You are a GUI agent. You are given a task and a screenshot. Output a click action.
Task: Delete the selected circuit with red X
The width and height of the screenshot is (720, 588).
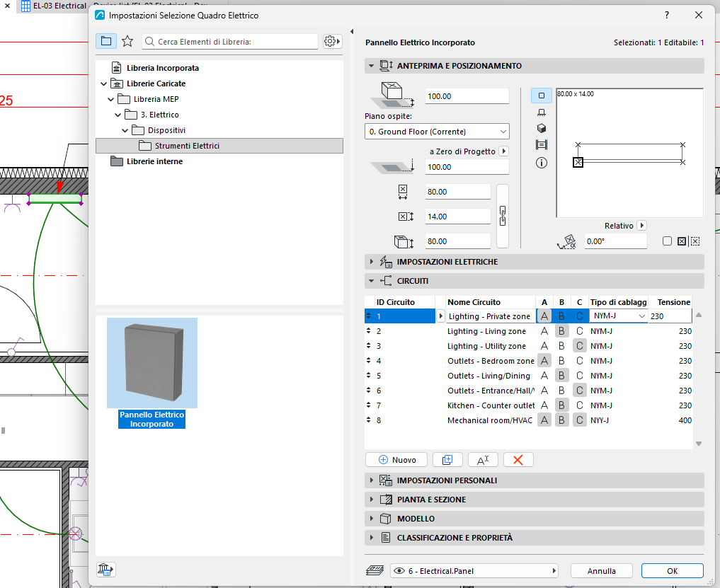518,459
